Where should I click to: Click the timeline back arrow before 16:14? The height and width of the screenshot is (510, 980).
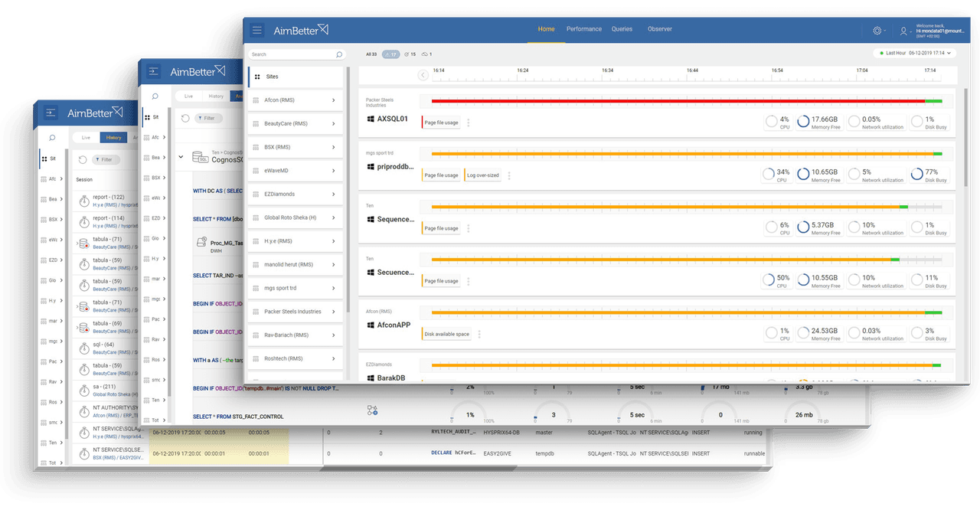click(x=423, y=74)
